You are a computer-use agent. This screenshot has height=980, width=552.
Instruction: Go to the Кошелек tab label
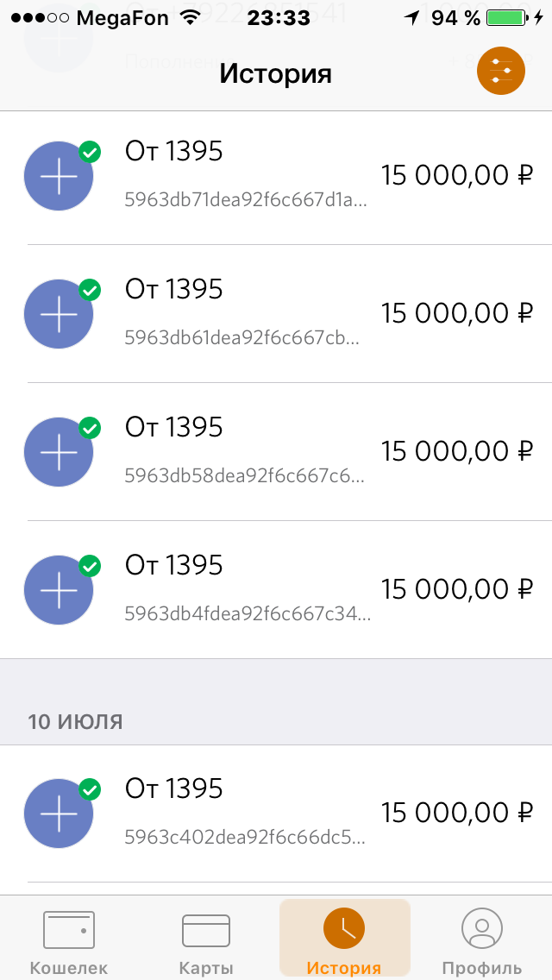click(x=69, y=968)
